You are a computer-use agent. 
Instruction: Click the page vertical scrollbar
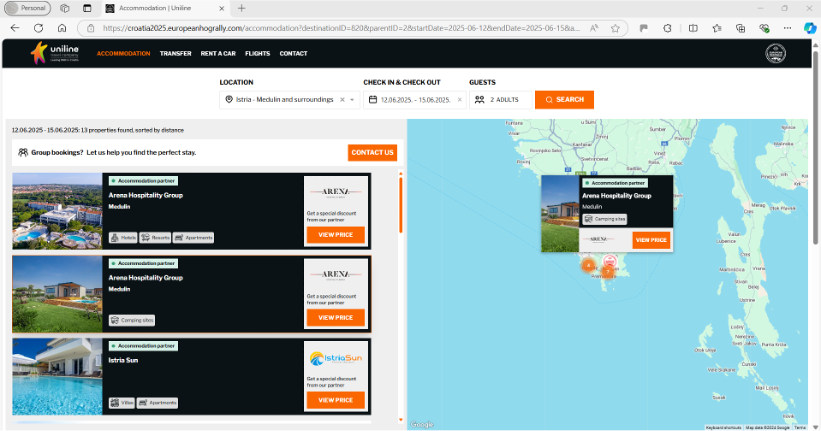[815, 147]
